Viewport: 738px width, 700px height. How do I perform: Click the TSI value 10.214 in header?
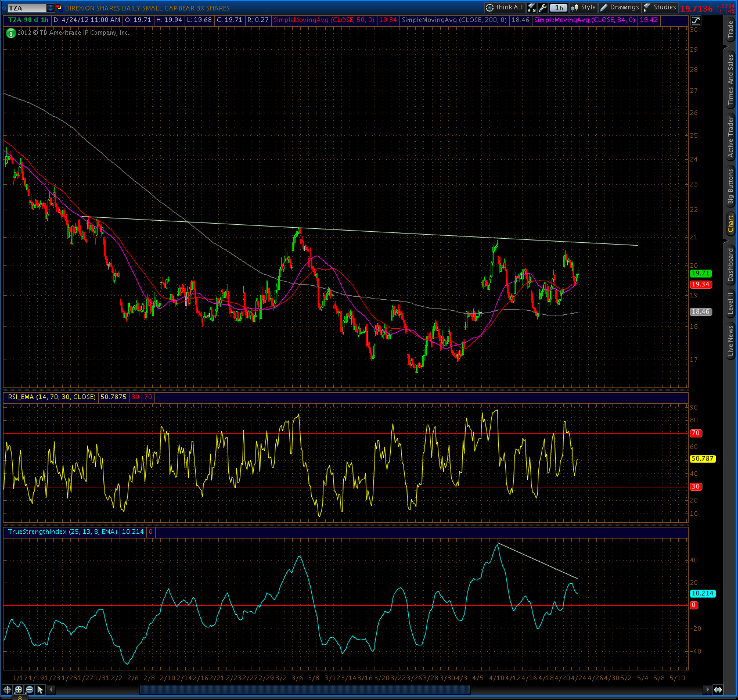point(132,532)
